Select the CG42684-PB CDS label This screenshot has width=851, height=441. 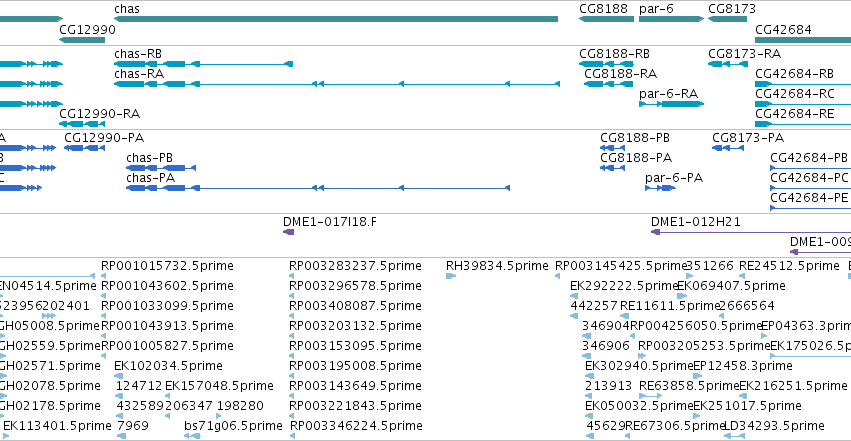[809, 158]
